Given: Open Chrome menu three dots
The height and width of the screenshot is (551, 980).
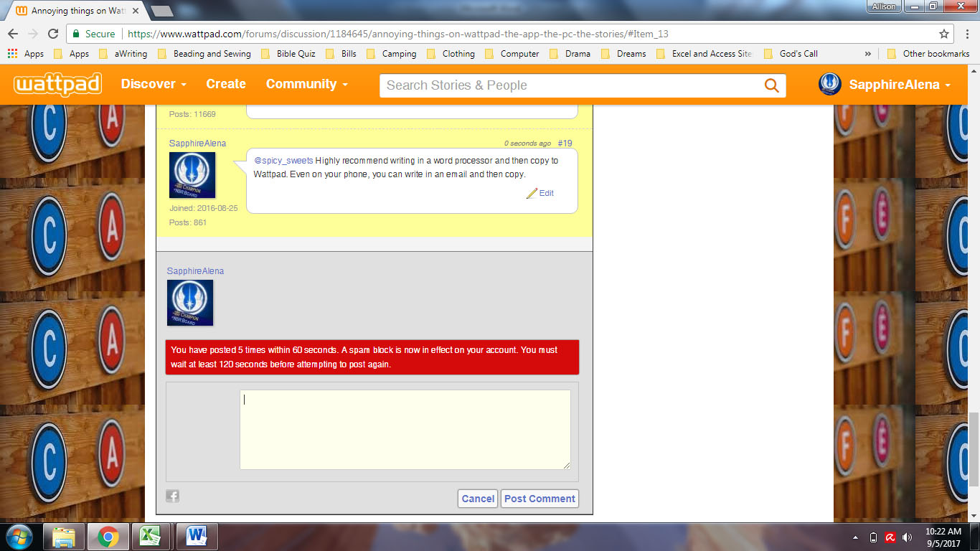Looking at the screenshot, I should click(x=967, y=34).
